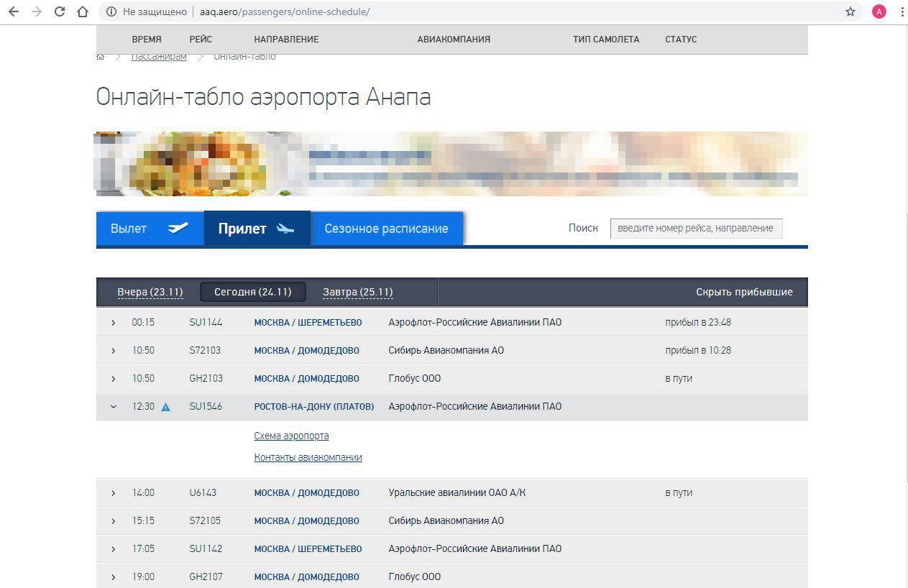Click the flight search input field

pyautogui.click(x=696, y=228)
